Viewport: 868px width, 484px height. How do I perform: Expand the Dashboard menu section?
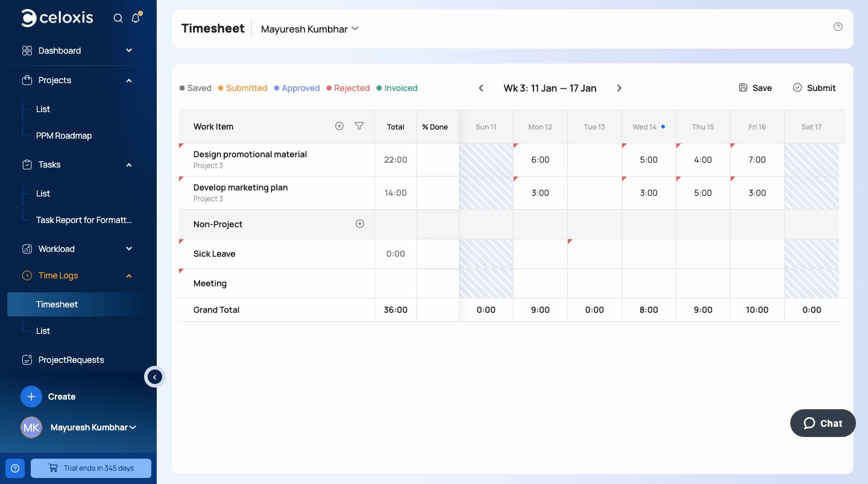129,51
